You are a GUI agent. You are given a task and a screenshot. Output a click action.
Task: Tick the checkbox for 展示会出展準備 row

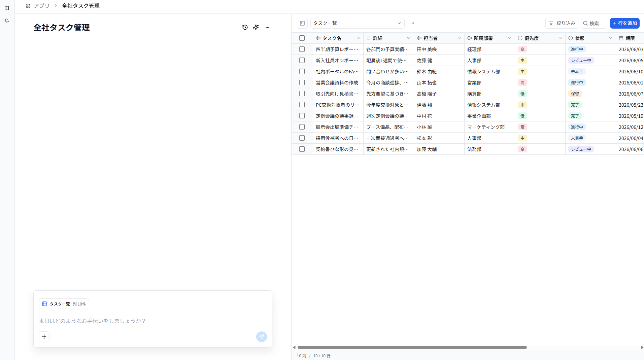point(302,127)
